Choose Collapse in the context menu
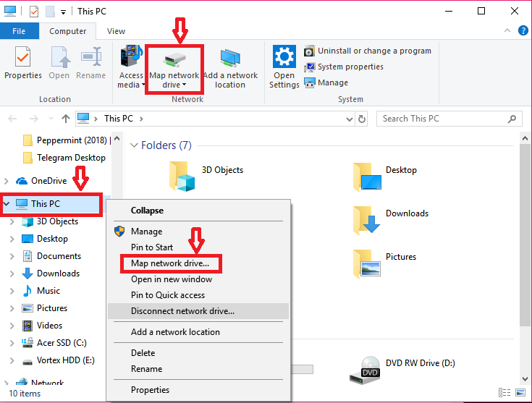Screen dimensions: 532x403 tap(198, 211)
